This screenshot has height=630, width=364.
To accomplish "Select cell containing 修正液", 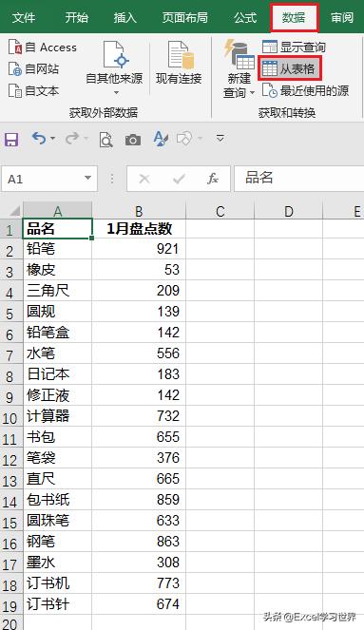I will tap(58, 395).
